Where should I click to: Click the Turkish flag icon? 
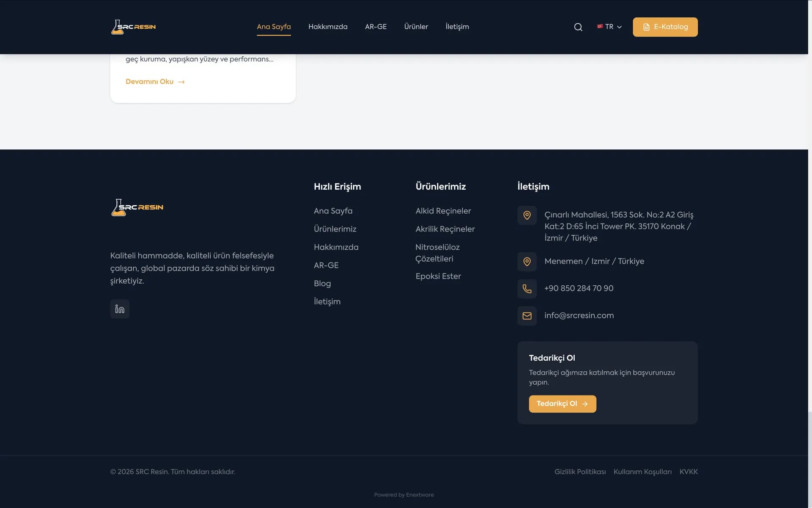(600, 26)
